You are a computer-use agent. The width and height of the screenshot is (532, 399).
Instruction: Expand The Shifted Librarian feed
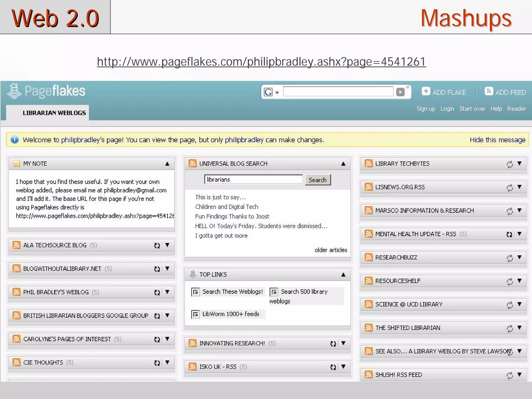[519, 328]
